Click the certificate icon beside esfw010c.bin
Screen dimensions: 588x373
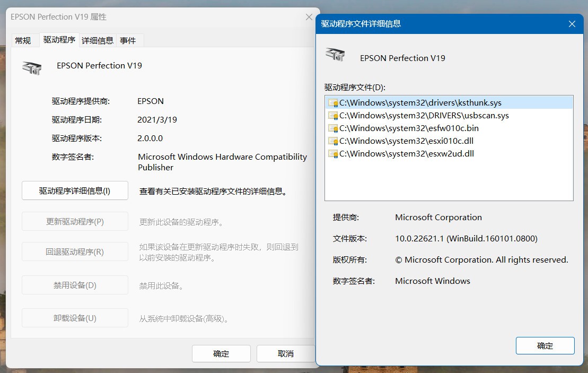(333, 128)
